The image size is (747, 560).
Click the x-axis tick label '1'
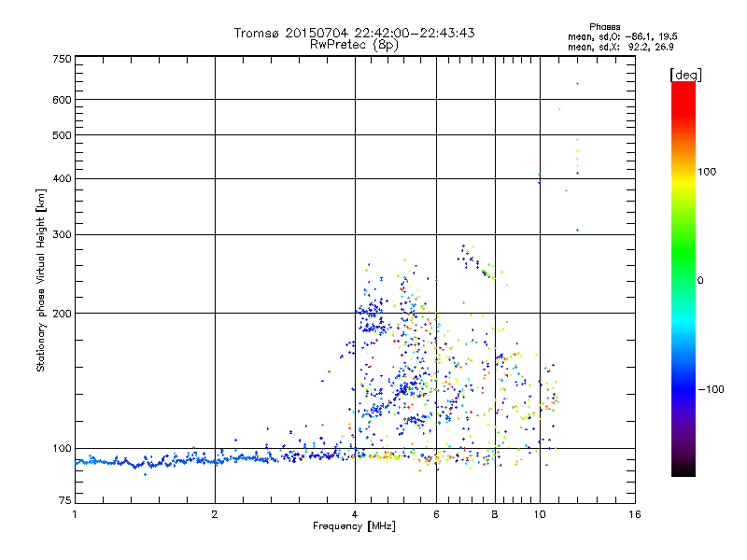coord(75,514)
